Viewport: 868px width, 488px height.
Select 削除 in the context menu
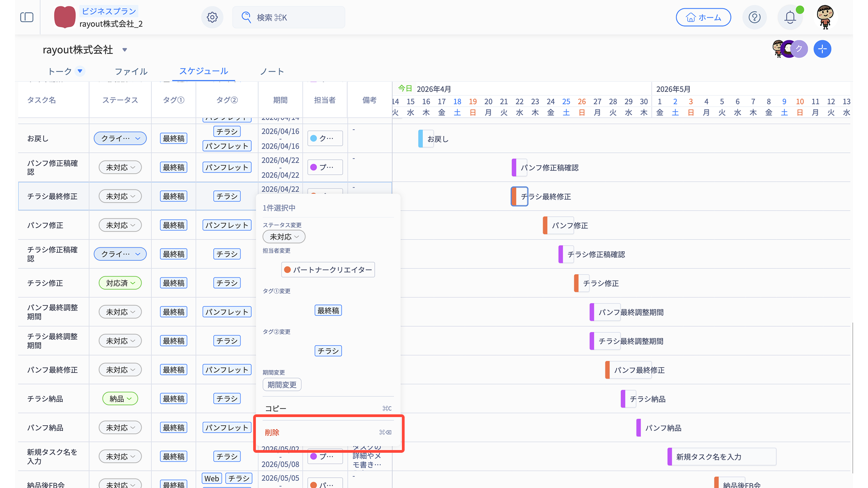pyautogui.click(x=272, y=432)
